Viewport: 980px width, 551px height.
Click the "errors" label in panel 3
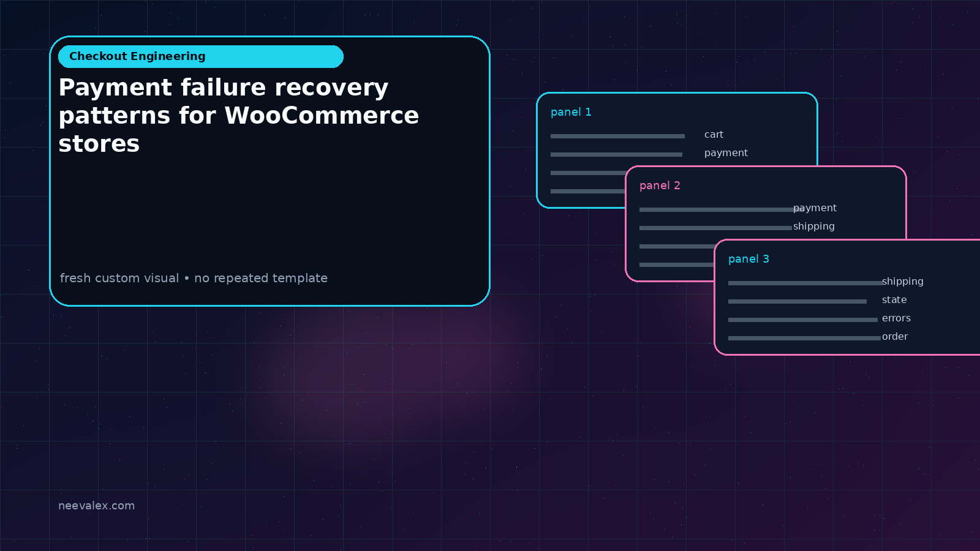click(x=896, y=318)
